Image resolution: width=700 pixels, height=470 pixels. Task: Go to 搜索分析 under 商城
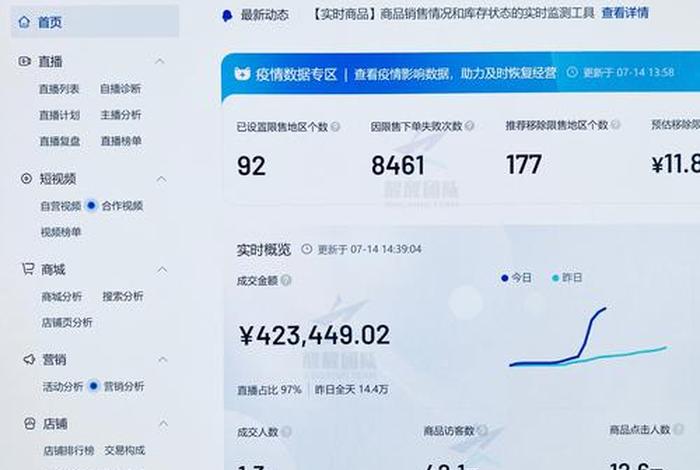122,297
